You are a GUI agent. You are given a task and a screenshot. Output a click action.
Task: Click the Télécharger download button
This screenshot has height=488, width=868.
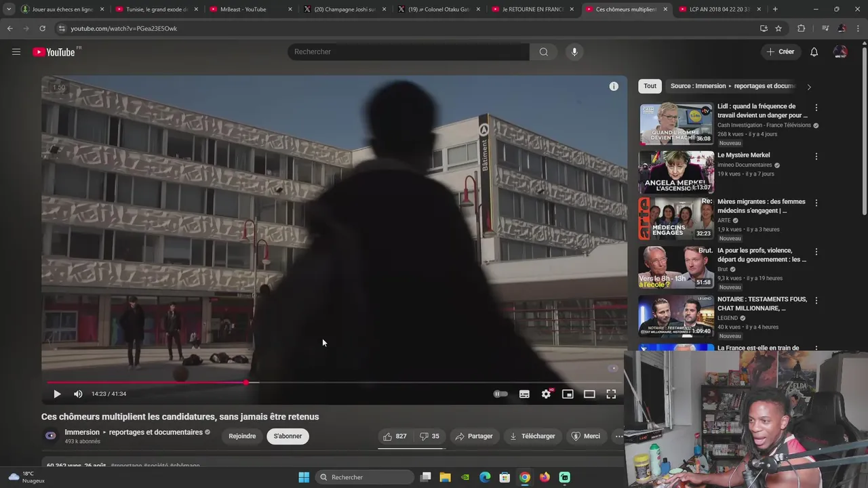click(x=532, y=436)
